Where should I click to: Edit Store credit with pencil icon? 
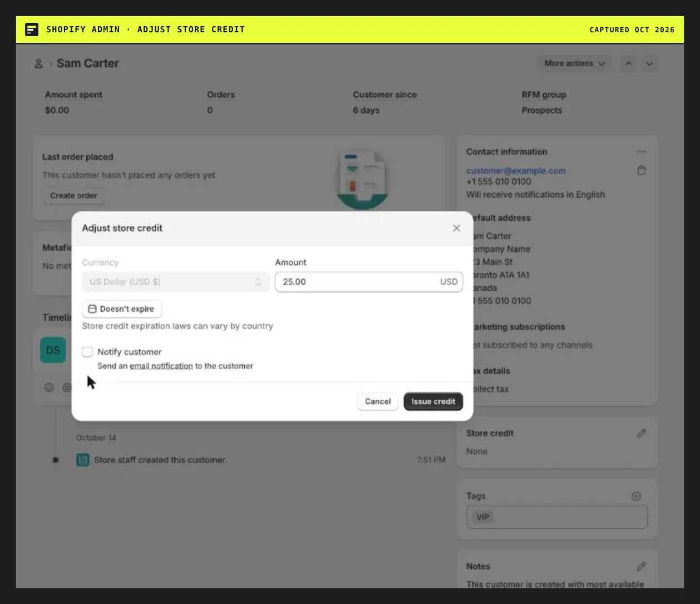tap(642, 433)
